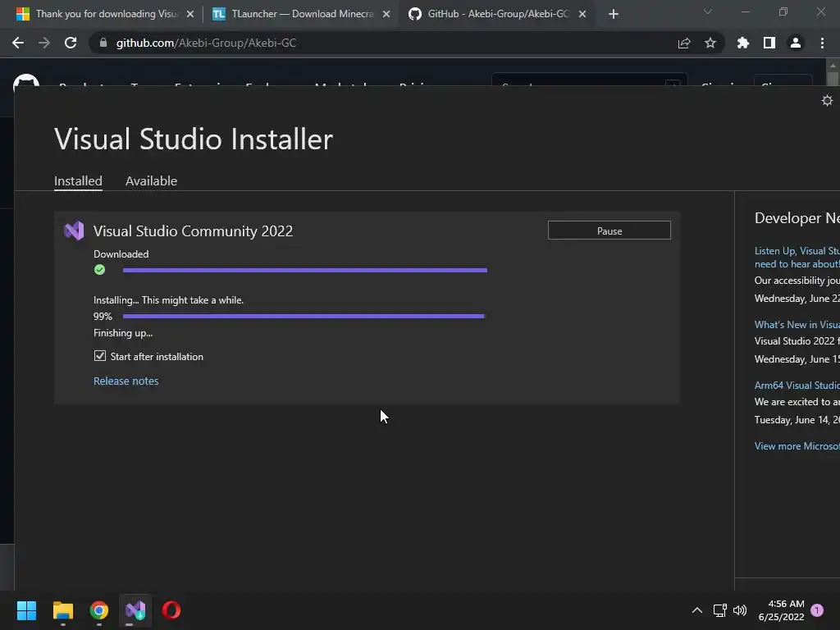Click the green downloaded checkmark icon
The image size is (840, 630).
(x=99, y=269)
